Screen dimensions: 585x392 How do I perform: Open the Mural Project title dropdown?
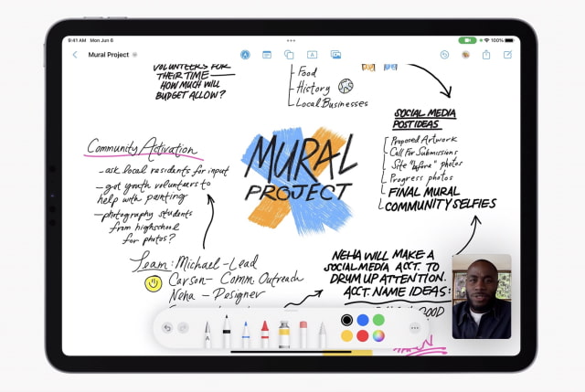[134, 55]
